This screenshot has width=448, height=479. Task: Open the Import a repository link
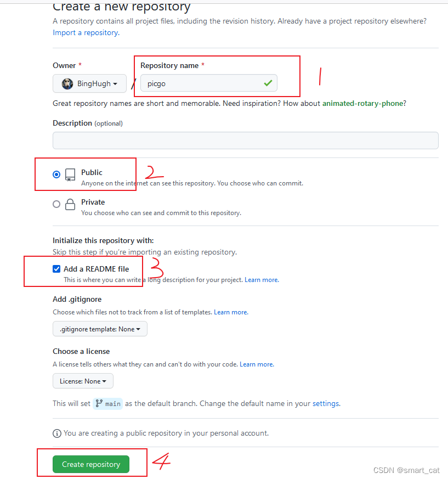coord(86,33)
